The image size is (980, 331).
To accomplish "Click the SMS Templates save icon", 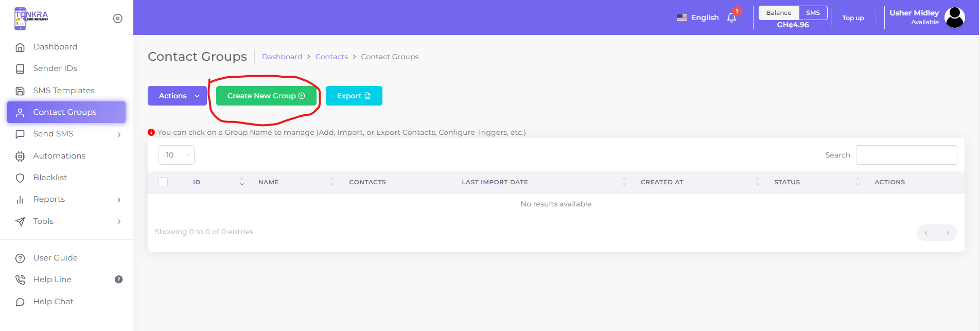I will pyautogui.click(x=20, y=91).
